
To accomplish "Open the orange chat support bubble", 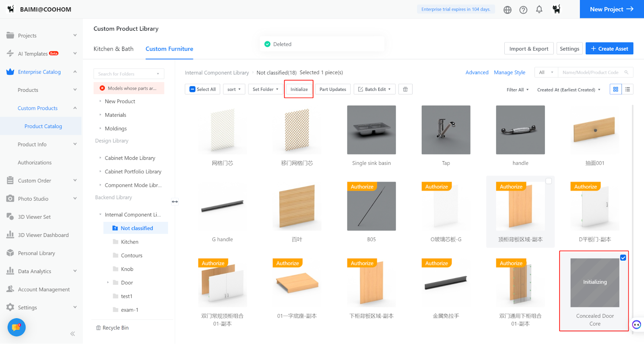I will (17, 327).
